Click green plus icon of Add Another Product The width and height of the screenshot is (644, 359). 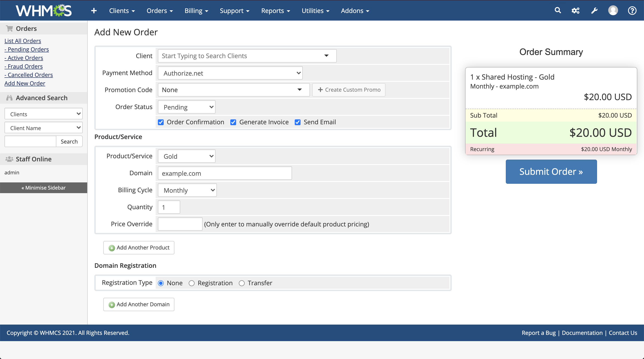(x=112, y=248)
